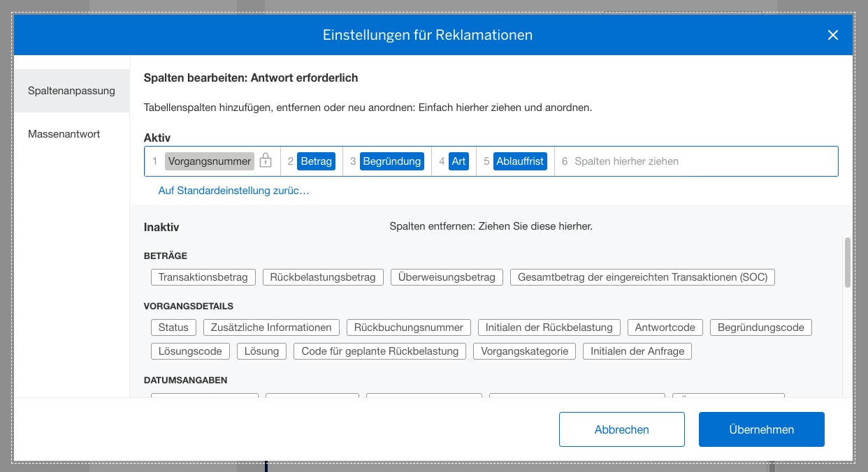Select the active Betrag column chip

click(x=316, y=161)
